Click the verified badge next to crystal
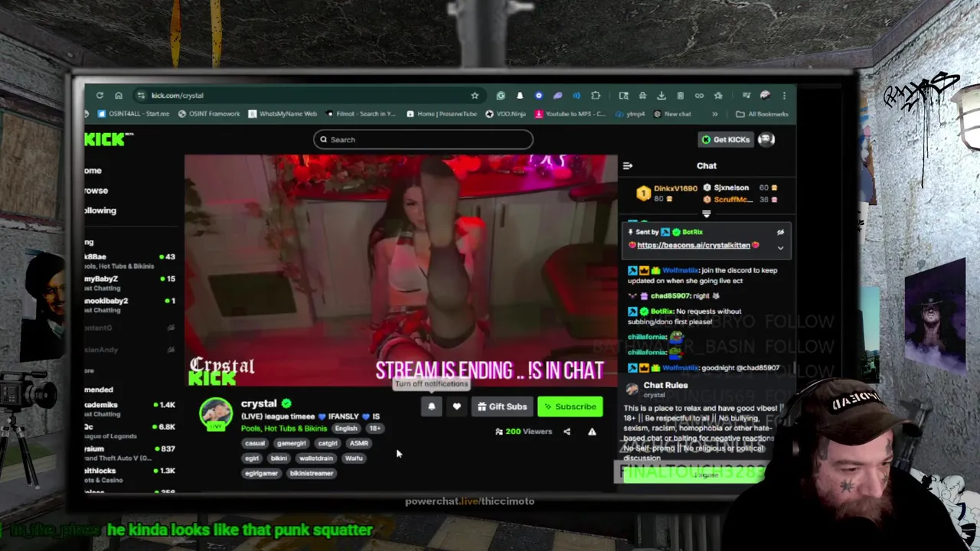Viewport: 980px width, 551px height. click(x=286, y=403)
